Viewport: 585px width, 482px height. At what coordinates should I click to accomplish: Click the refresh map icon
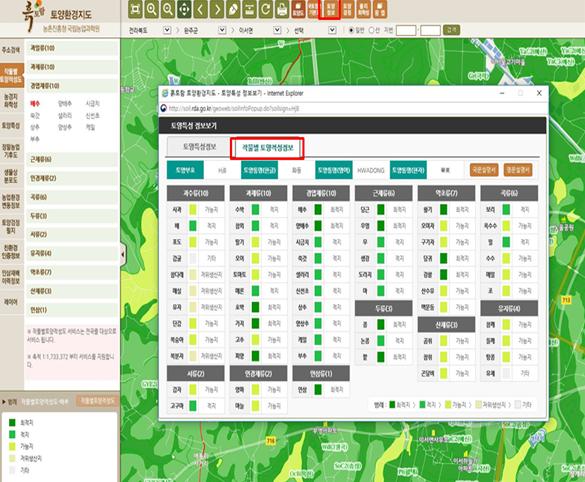(266, 9)
